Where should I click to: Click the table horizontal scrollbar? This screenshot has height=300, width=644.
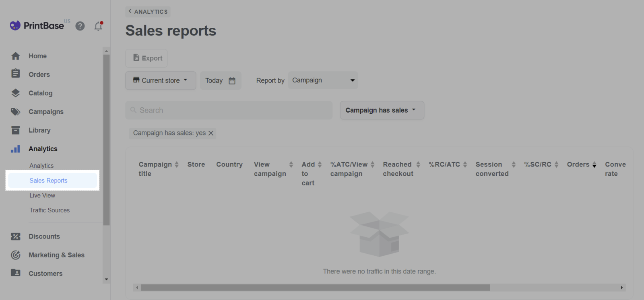pos(315,288)
